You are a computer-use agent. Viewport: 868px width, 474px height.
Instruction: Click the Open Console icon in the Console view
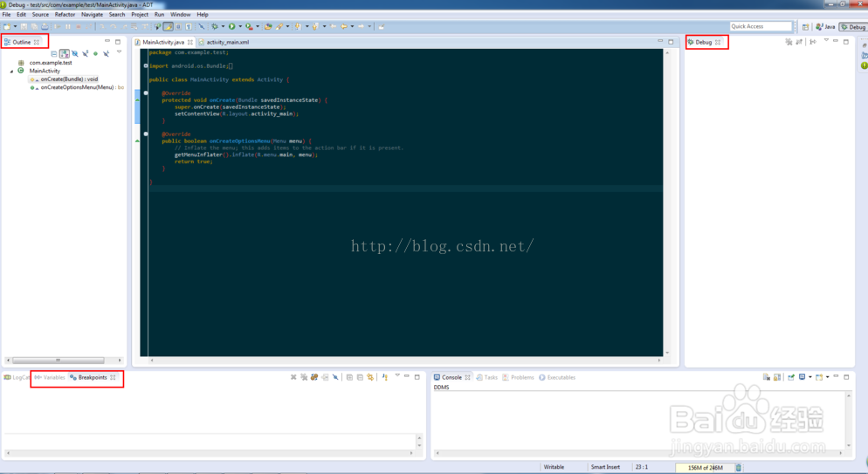coord(819,377)
